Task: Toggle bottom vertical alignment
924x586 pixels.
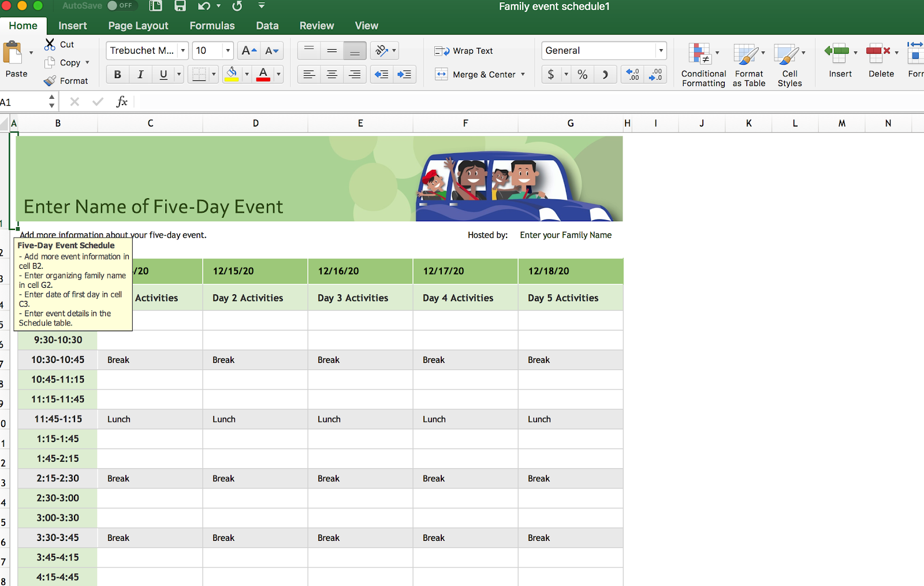Action: pyautogui.click(x=355, y=51)
